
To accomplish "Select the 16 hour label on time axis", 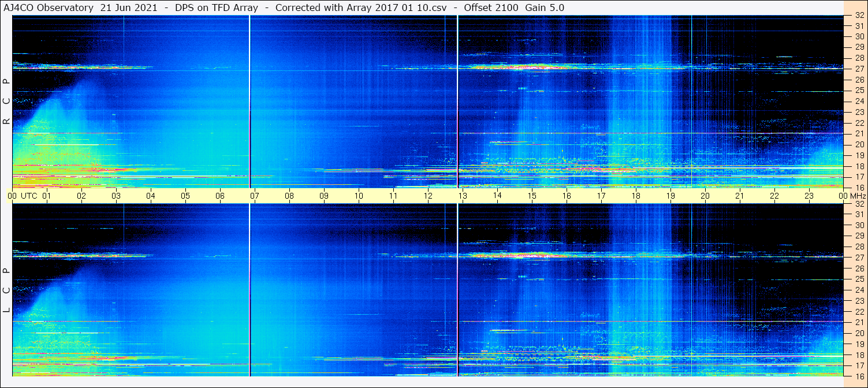I will (567, 196).
